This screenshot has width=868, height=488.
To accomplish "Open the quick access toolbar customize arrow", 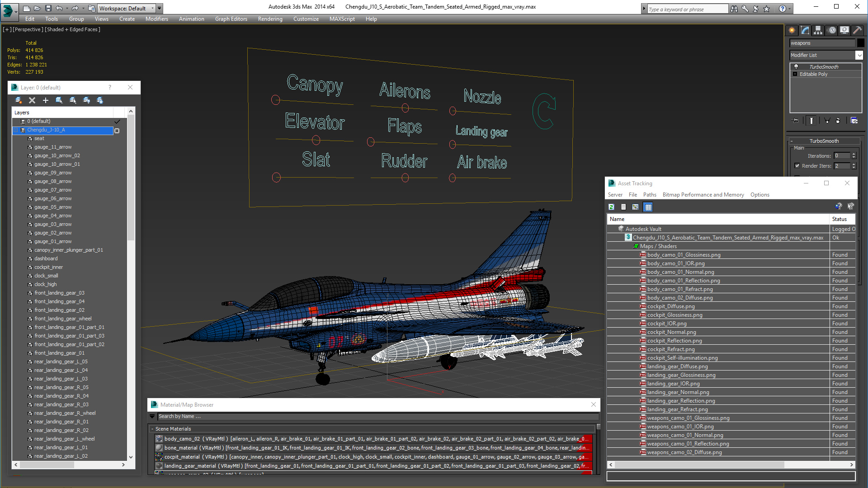I will (159, 8).
